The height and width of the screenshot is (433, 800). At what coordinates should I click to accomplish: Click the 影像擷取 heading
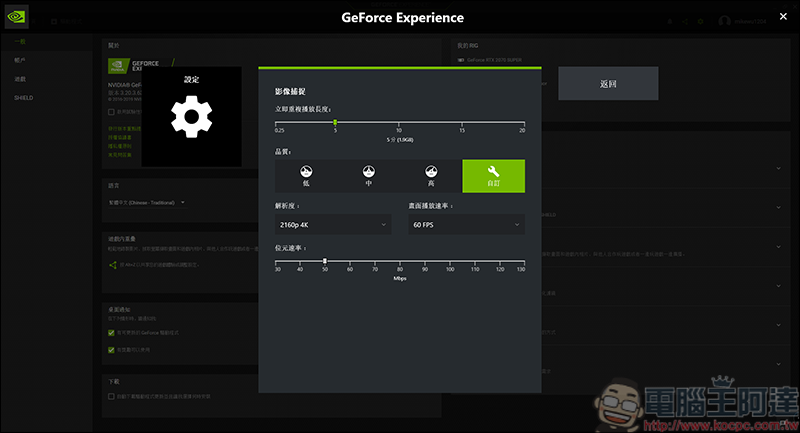pos(290,91)
